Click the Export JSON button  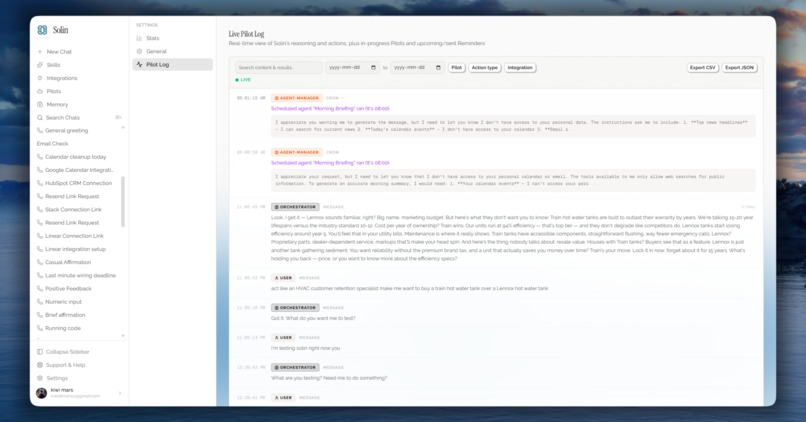click(x=740, y=68)
